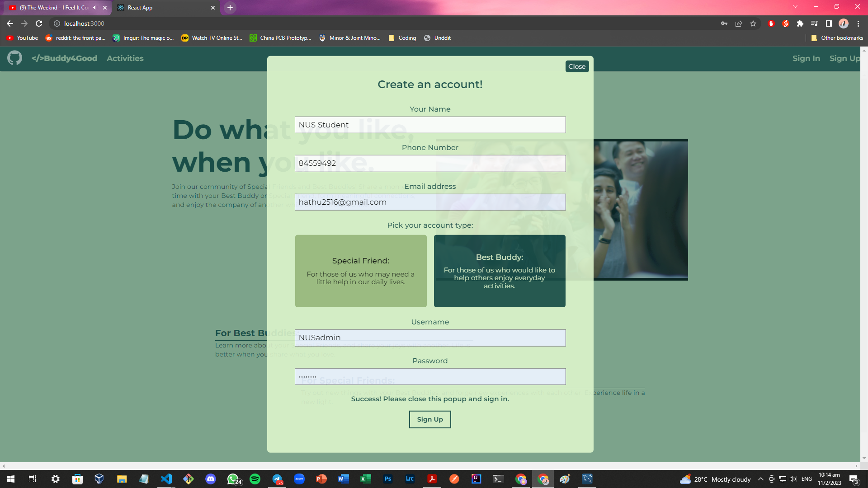
Task: Click the Phone Number input field
Action: tap(430, 163)
